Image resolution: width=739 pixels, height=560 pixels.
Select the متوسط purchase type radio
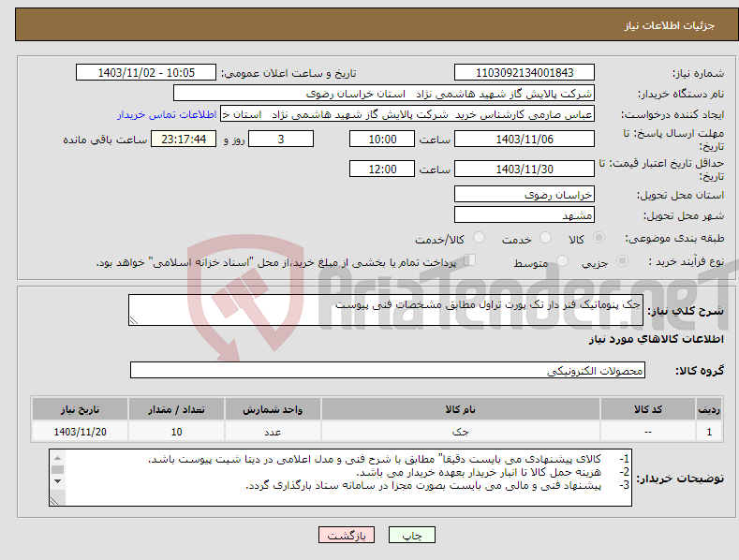tap(562, 260)
